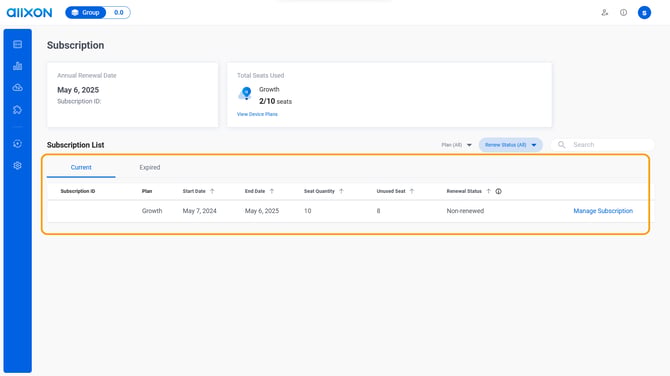The height and width of the screenshot is (376, 670).
Task: Open the bar chart analytics sidebar icon
Action: 18,66
